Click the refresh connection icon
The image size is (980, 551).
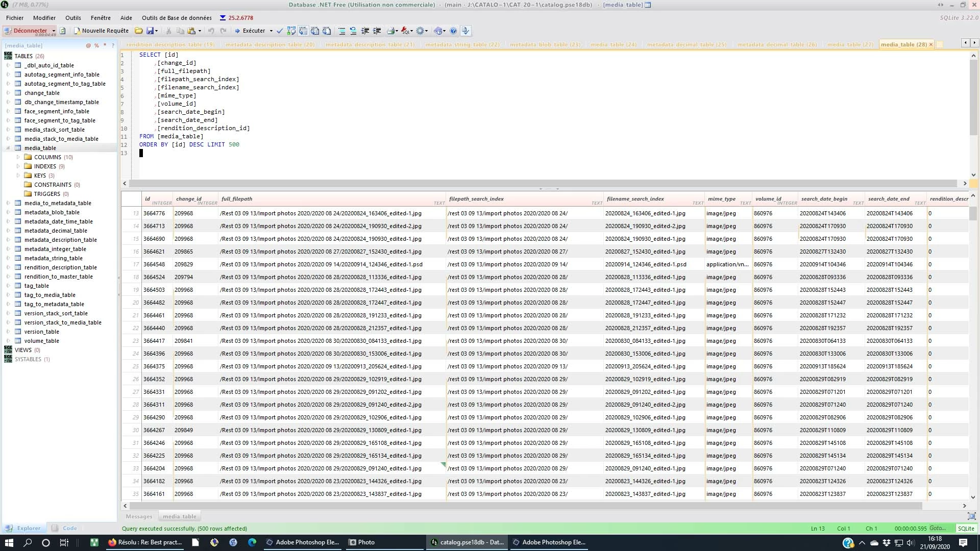[62, 31]
